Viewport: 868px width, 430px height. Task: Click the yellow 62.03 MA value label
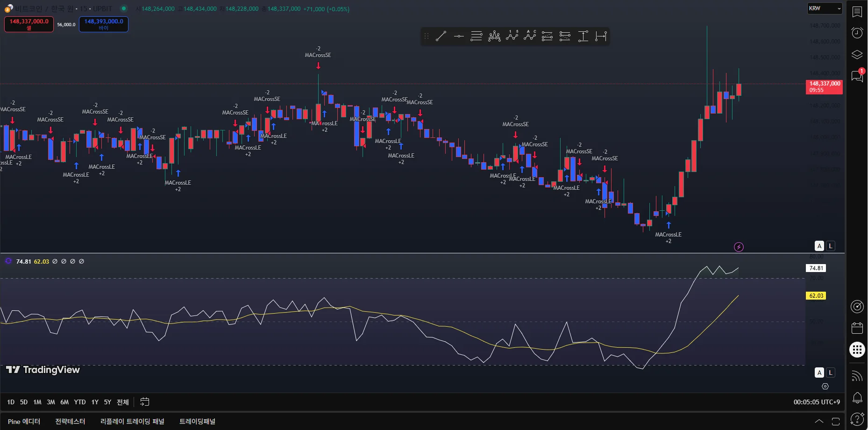[816, 296]
